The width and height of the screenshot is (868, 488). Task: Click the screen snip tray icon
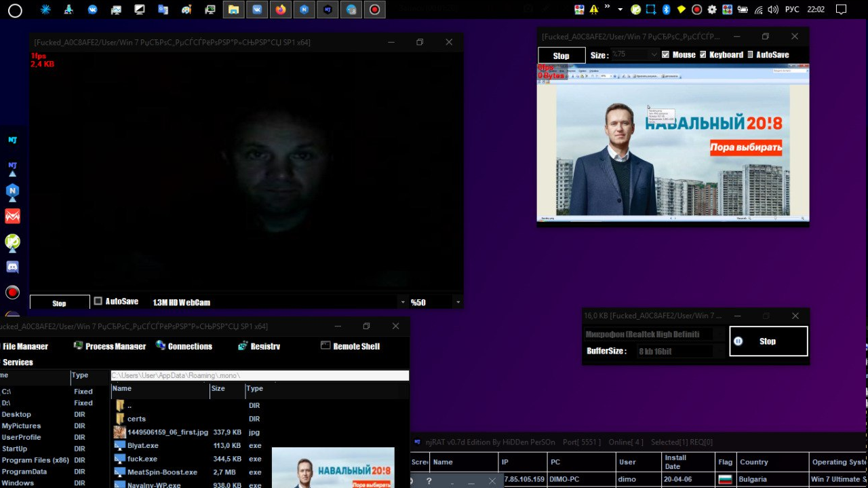point(650,10)
